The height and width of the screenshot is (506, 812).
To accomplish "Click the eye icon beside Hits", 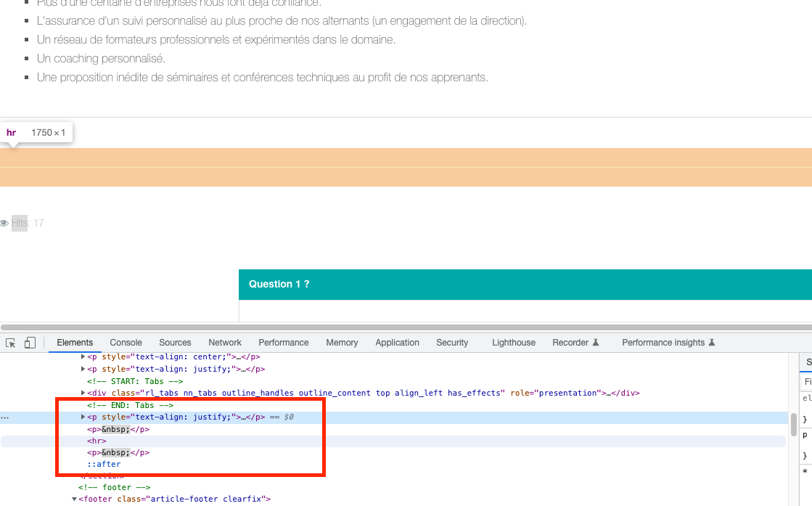I will (4, 223).
